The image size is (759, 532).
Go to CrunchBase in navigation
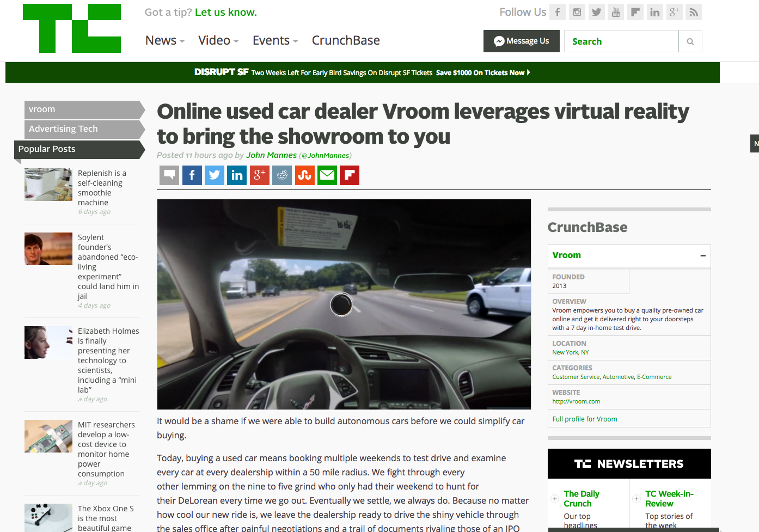346,40
